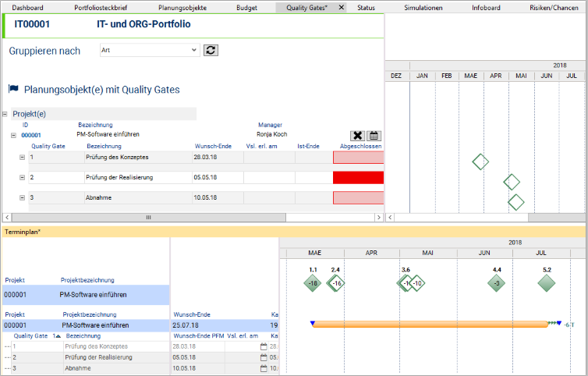Open the Budget tab

tap(246, 7)
